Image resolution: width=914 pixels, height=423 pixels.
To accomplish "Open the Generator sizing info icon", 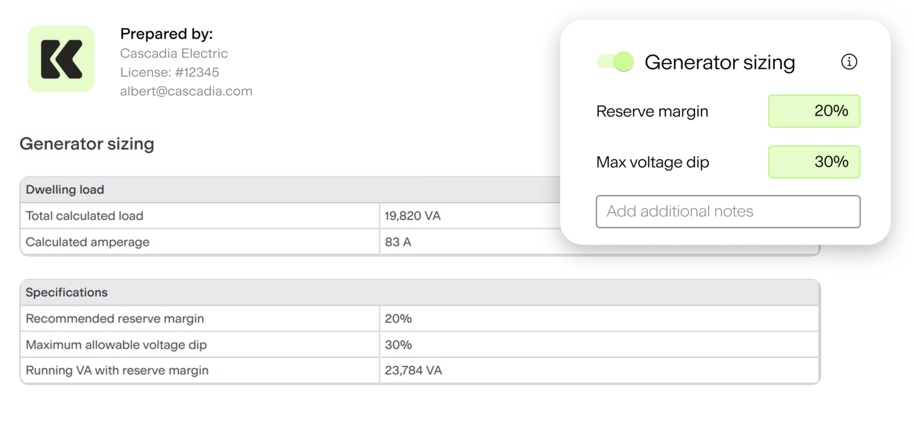I will (849, 62).
